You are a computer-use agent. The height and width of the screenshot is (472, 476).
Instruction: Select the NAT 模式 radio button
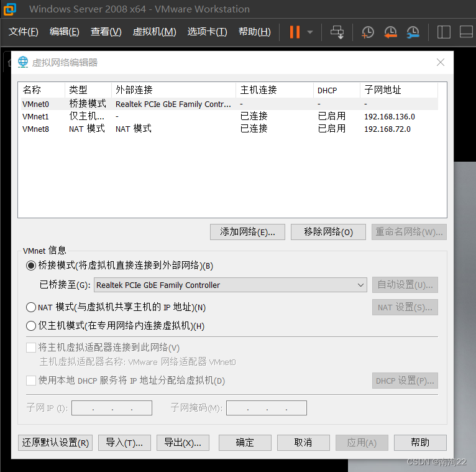click(31, 307)
